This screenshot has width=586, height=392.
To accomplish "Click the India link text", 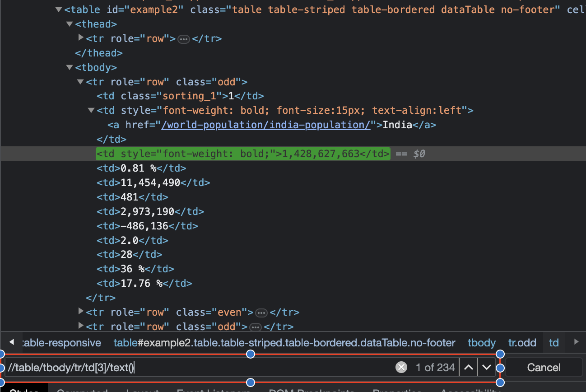I will (397, 125).
